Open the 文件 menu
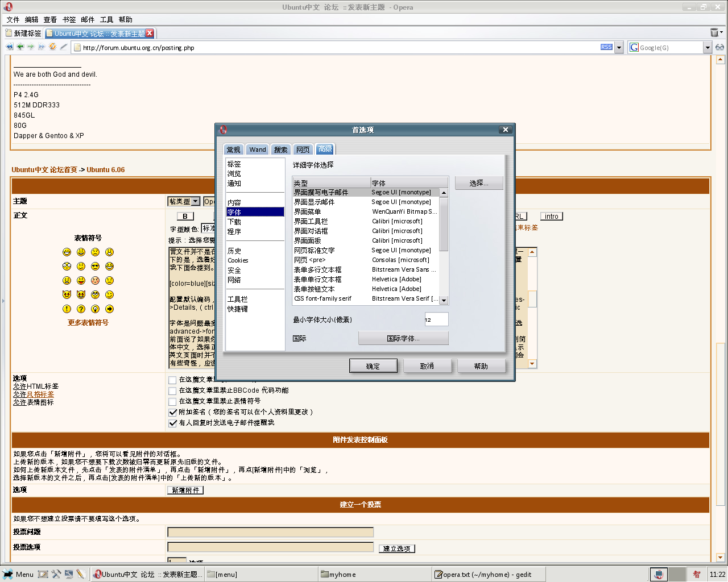Viewport: 728px width, 582px height. (x=13, y=19)
